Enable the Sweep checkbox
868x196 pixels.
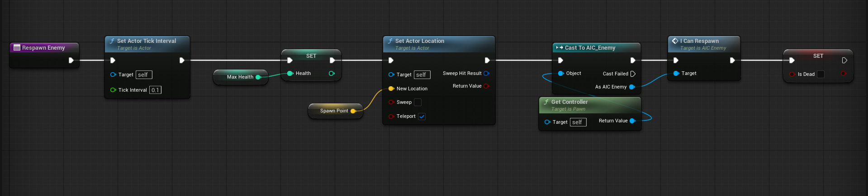point(417,103)
